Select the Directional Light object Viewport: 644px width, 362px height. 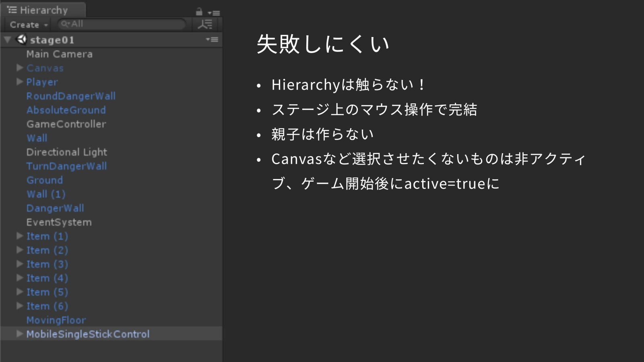[x=66, y=152]
